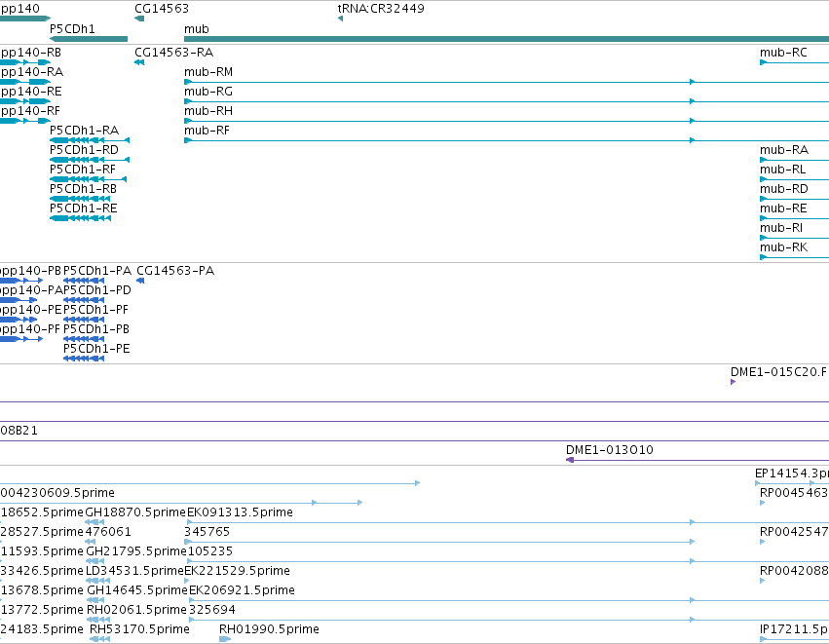829x644 pixels.
Task: Select protein P5CDh1-PE label
Action: [96, 349]
